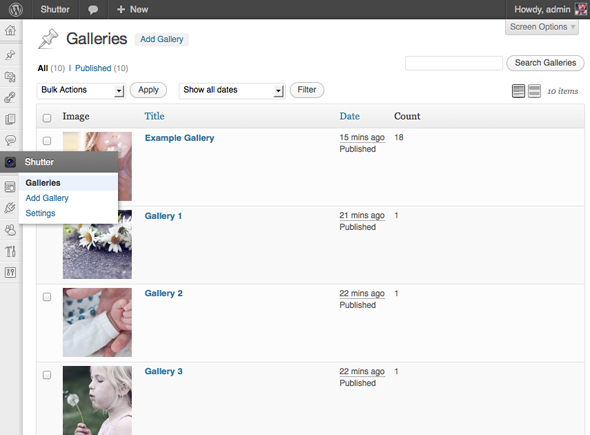Screen dimensions: 590x435
Task: Switch to excerpt view icon
Action: coord(534,91)
